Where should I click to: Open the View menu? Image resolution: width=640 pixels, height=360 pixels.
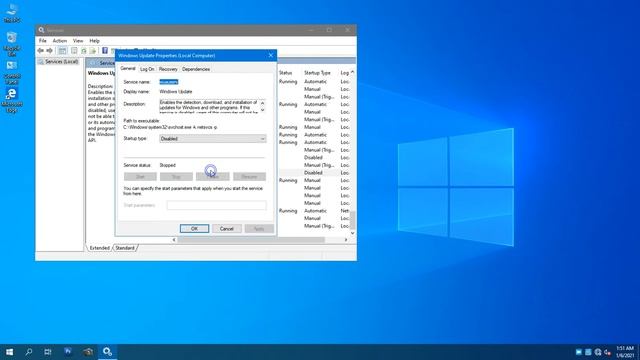[x=78, y=41]
